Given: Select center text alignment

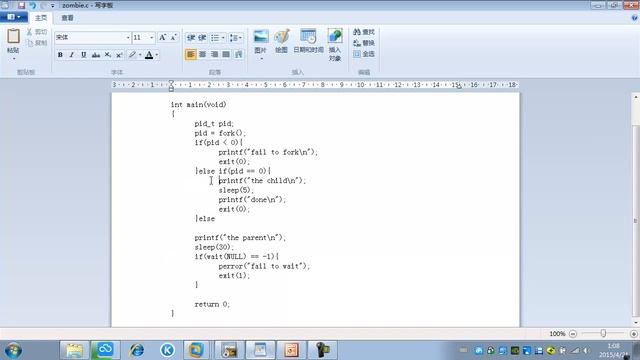Looking at the screenshot, I should click(202, 54).
